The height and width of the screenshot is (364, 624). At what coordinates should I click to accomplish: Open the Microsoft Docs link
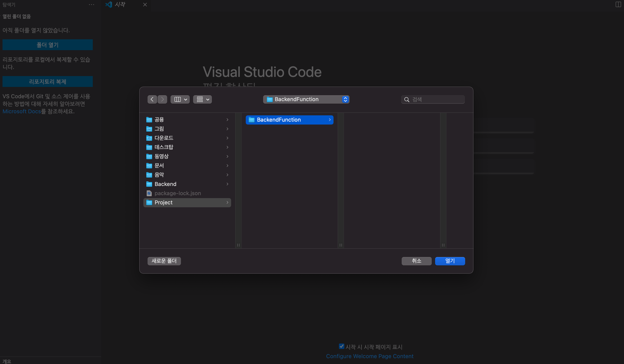point(22,111)
